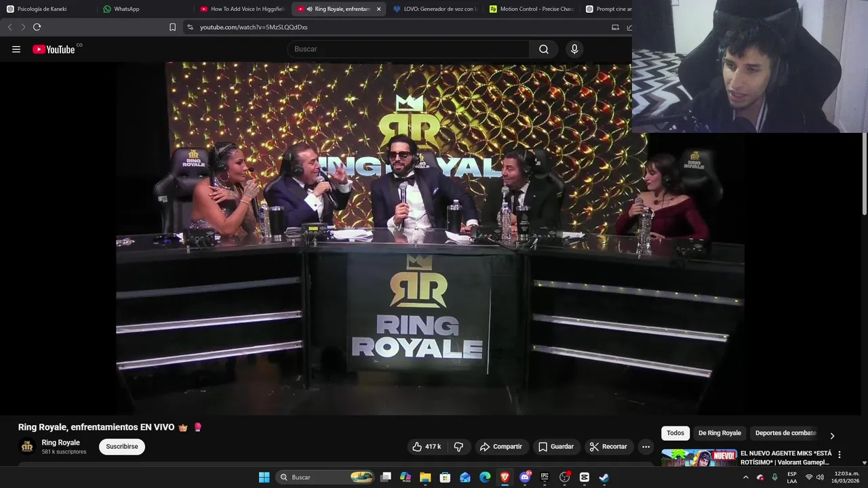Viewport: 868px width, 488px height.
Task: Select the Deportes de combate chip
Action: tap(785, 433)
